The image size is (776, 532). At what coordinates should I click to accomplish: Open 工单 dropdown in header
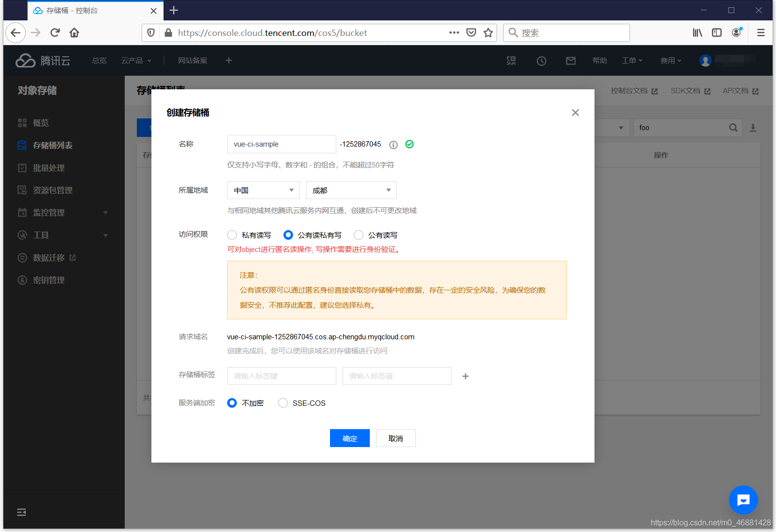tap(632, 61)
